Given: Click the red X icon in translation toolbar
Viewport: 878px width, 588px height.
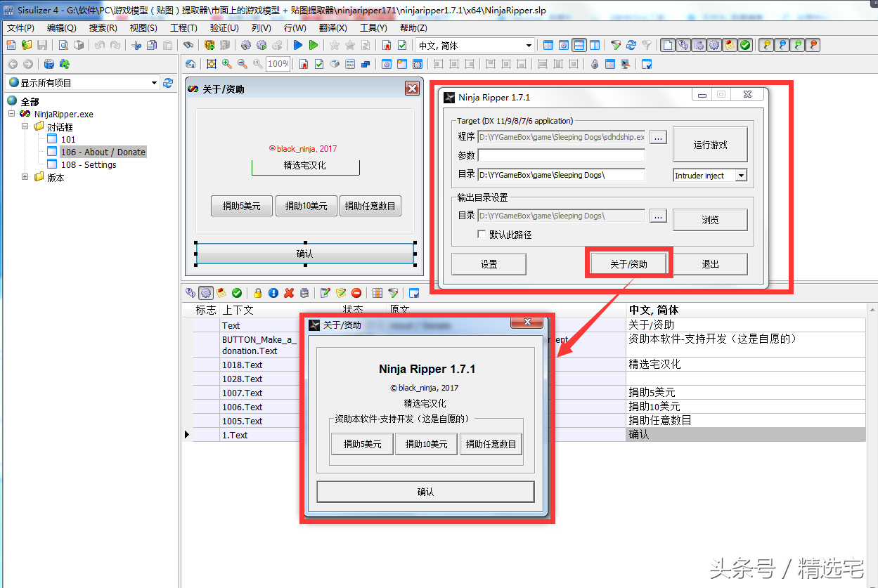Looking at the screenshot, I should [289, 293].
